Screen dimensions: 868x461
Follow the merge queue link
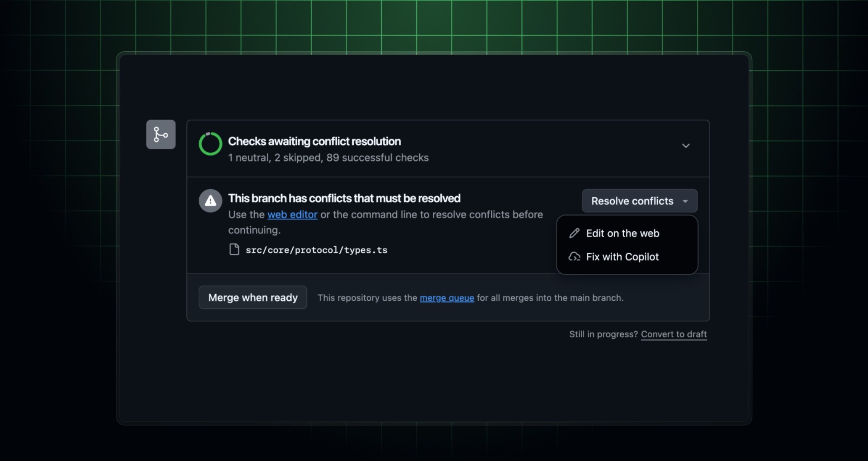pos(447,298)
